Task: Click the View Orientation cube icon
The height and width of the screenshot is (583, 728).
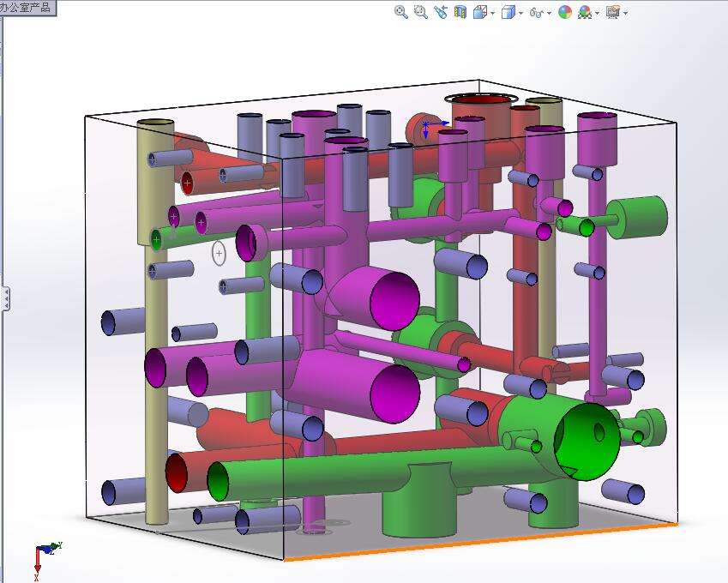Action: tap(480, 12)
